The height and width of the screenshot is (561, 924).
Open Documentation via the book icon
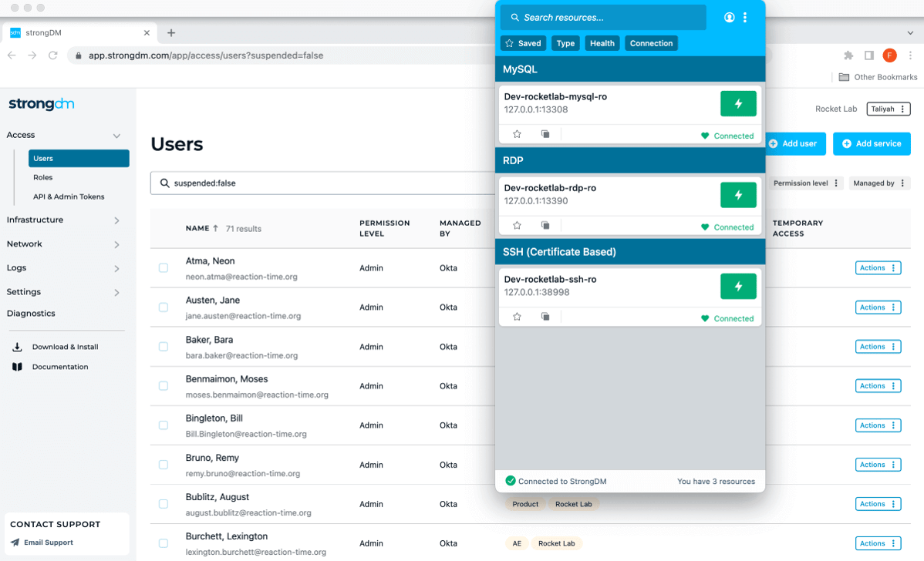[17, 367]
